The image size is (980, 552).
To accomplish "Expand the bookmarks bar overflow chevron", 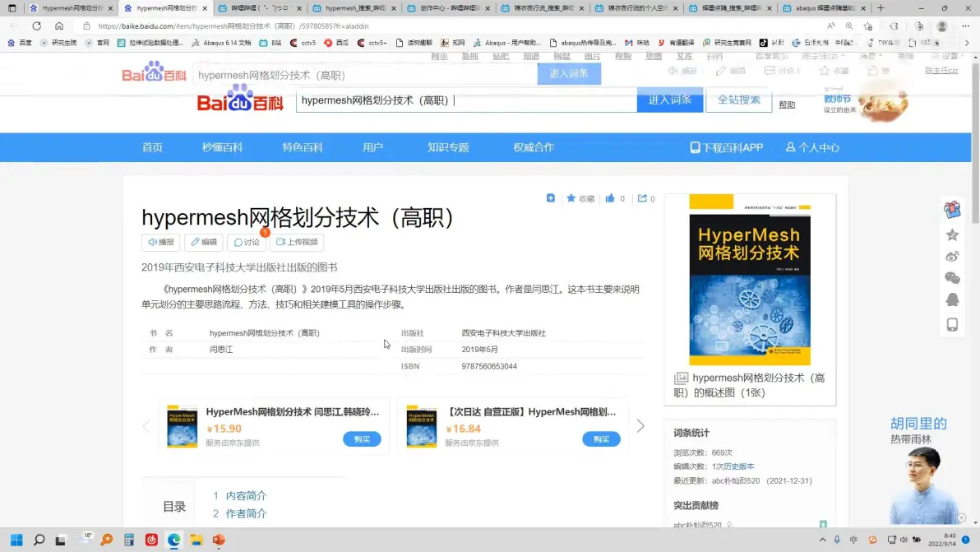I will (x=967, y=43).
